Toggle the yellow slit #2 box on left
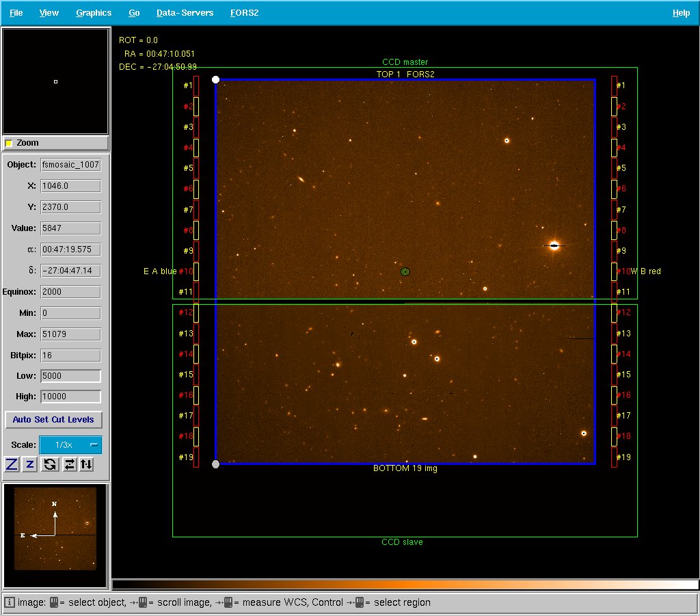 [x=196, y=107]
